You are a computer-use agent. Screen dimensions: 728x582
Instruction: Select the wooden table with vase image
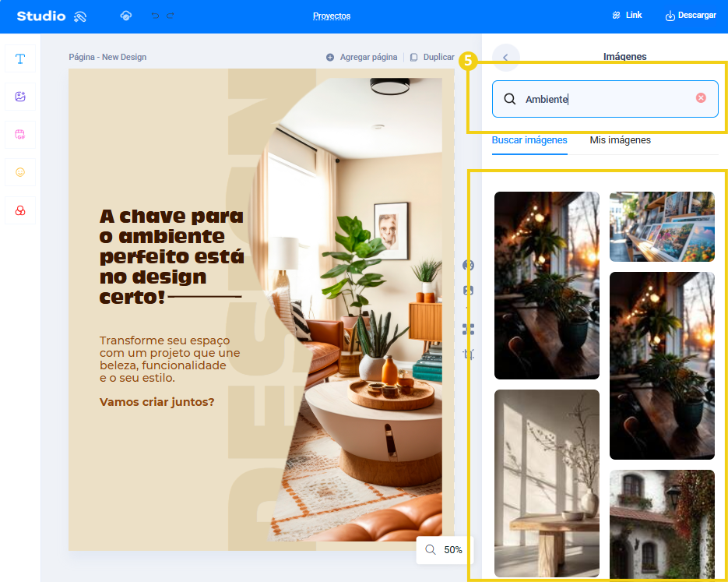[547, 484]
